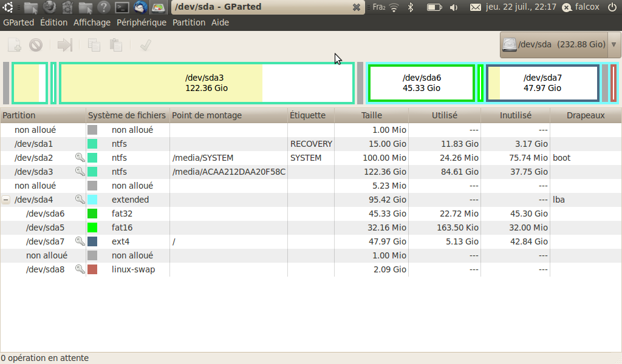
Task: Open Thunderbird mail from the panel
Action: point(140,7)
